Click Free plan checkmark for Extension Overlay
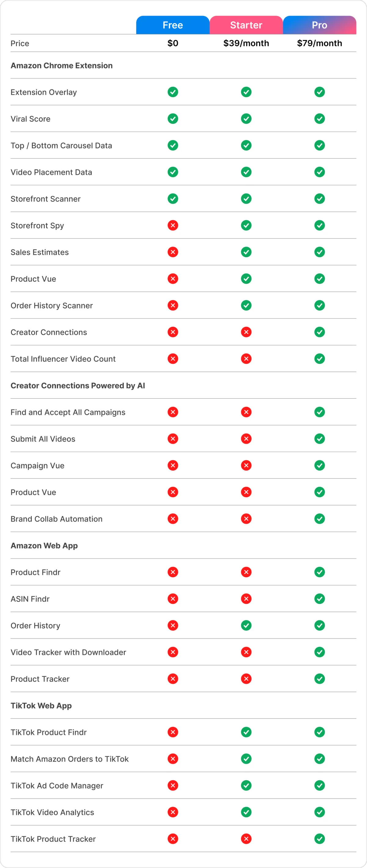Viewport: 367px width, 868px height. (x=173, y=92)
